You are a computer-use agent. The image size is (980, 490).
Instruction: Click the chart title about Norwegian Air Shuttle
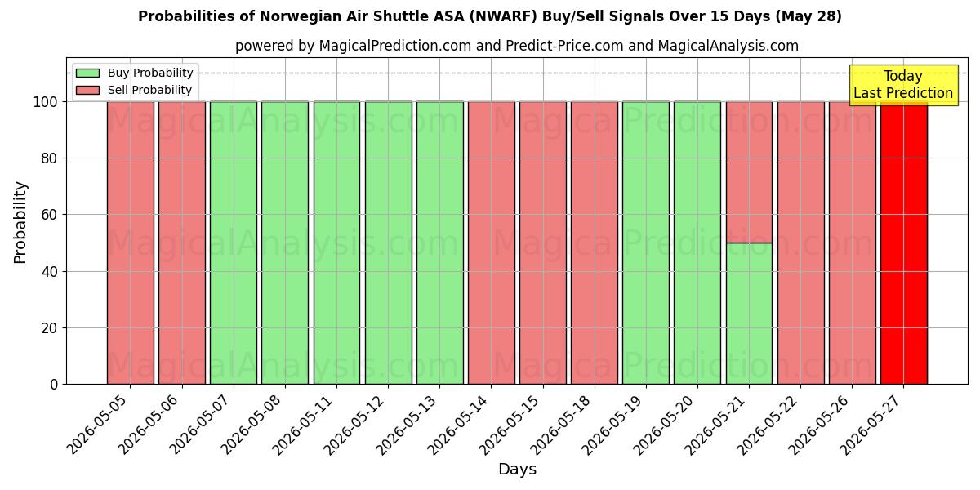click(x=490, y=16)
